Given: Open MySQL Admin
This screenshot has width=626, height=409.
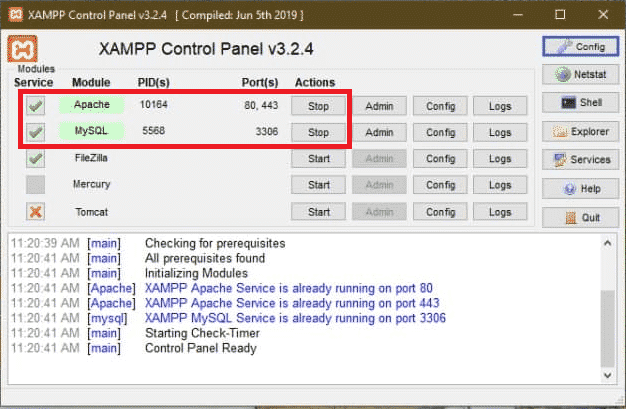Looking at the screenshot, I should click(x=379, y=132).
